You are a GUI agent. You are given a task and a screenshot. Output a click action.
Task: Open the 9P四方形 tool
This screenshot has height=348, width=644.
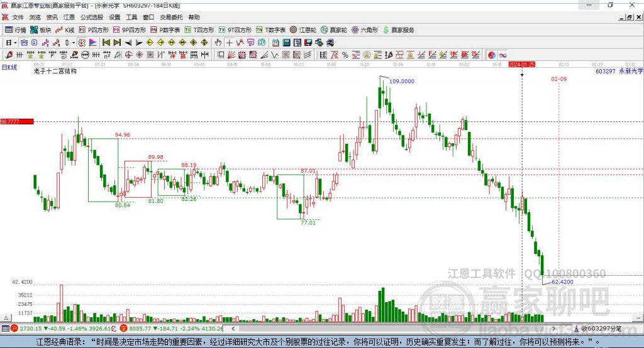pos(130,30)
